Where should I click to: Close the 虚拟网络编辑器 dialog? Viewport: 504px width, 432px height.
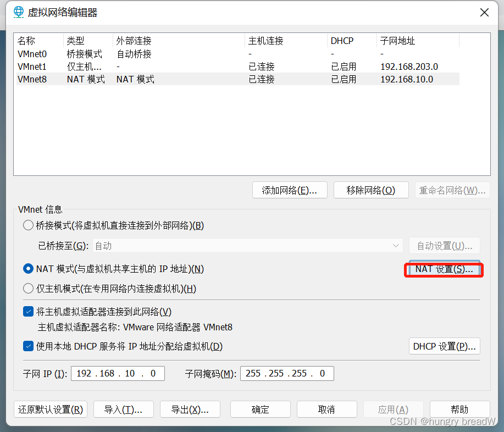(484, 13)
